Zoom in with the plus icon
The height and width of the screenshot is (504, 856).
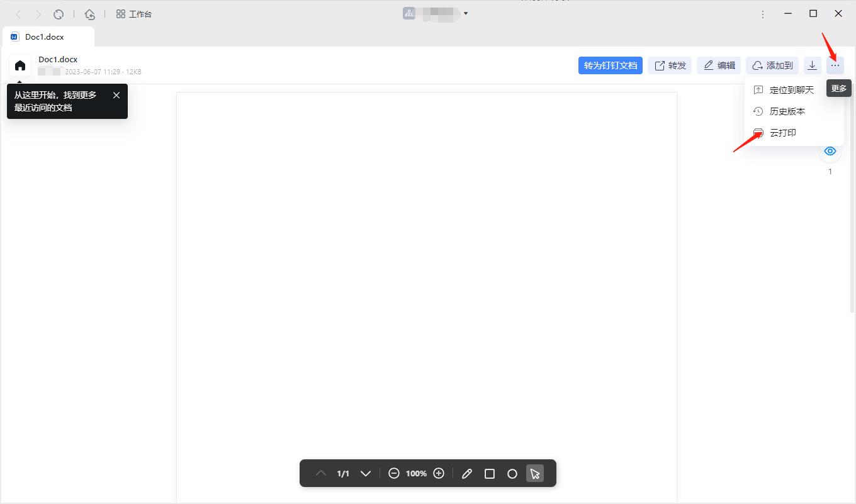point(439,473)
